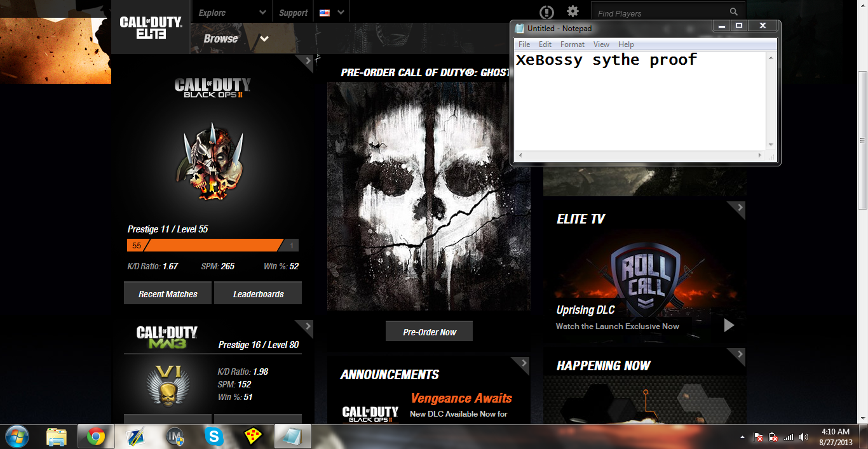This screenshot has height=449, width=868.
Task: Click the browser page vertical scrollbar
Action: [862, 140]
